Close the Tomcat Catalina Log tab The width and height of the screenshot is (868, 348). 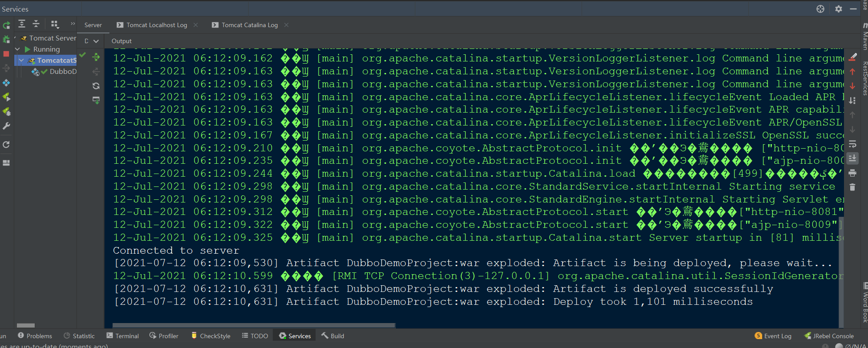coord(286,25)
